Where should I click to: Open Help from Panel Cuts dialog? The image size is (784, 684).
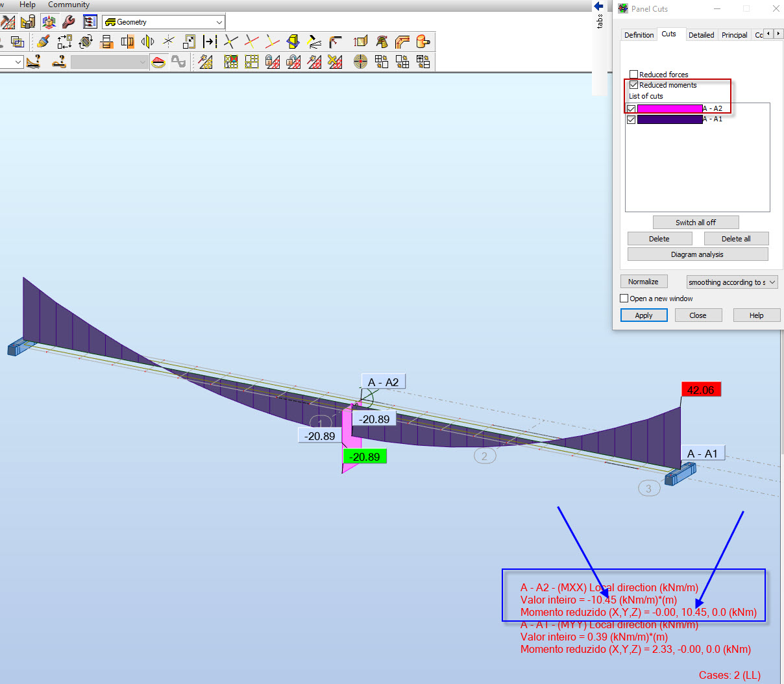pos(757,315)
